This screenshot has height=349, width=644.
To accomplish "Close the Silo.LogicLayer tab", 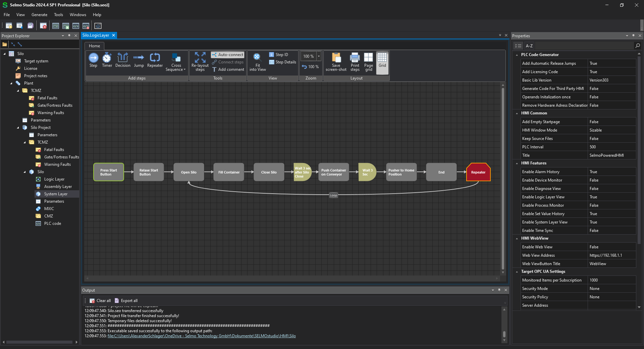I will tap(113, 35).
